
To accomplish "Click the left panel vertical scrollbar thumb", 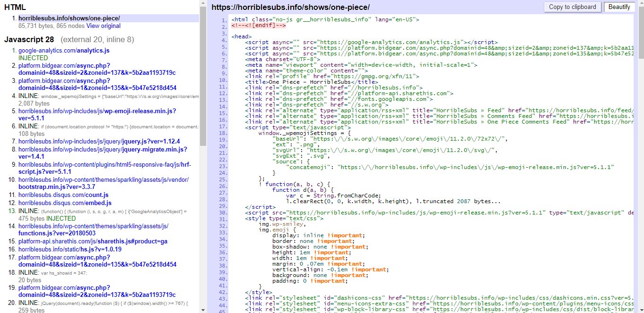I will click(x=203, y=76).
